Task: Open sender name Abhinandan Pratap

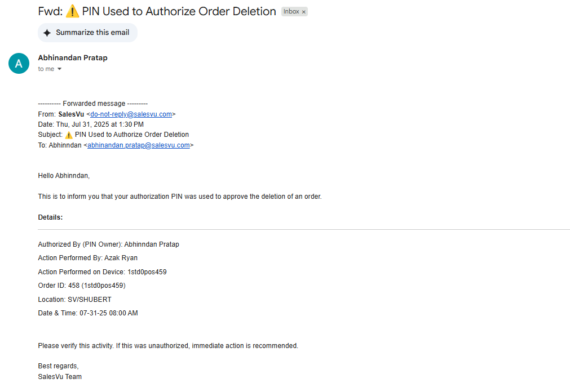Action: 73,58
